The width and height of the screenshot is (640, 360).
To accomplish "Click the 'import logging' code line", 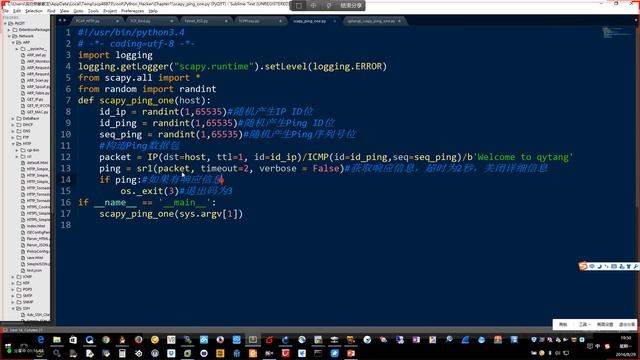I will 116,55.
